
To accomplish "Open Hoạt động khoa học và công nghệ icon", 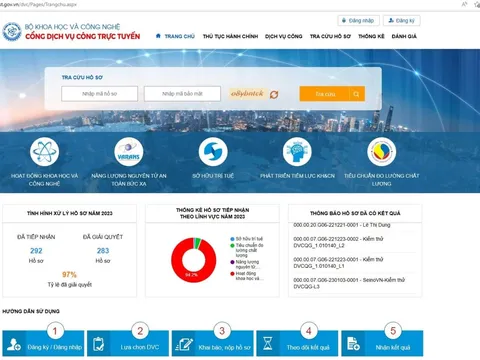I will click(x=44, y=152).
